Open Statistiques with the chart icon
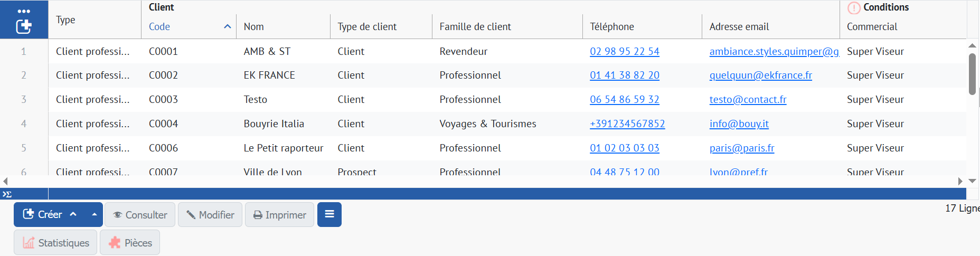This screenshot has width=980, height=256. [x=55, y=243]
